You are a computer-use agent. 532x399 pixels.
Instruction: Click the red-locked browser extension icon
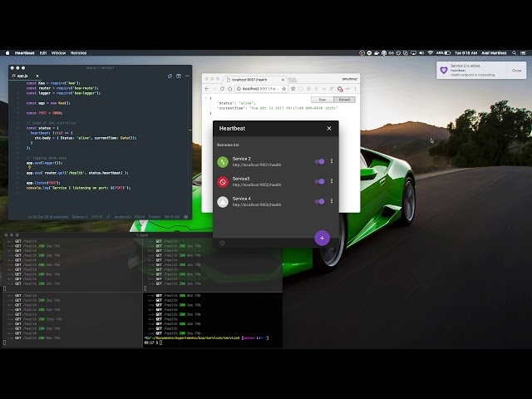340,89
